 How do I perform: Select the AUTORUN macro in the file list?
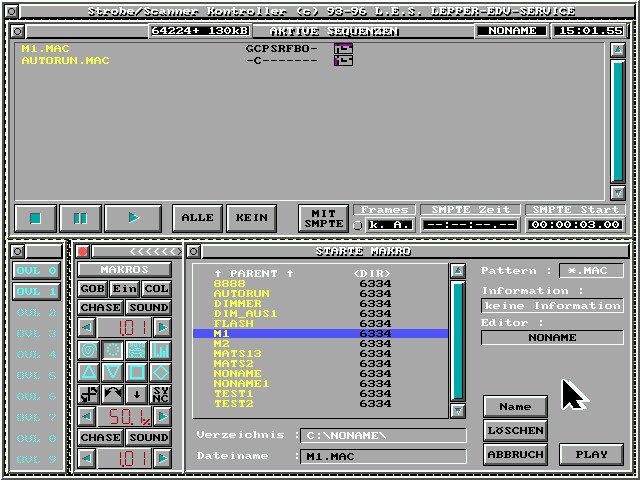[320, 293]
